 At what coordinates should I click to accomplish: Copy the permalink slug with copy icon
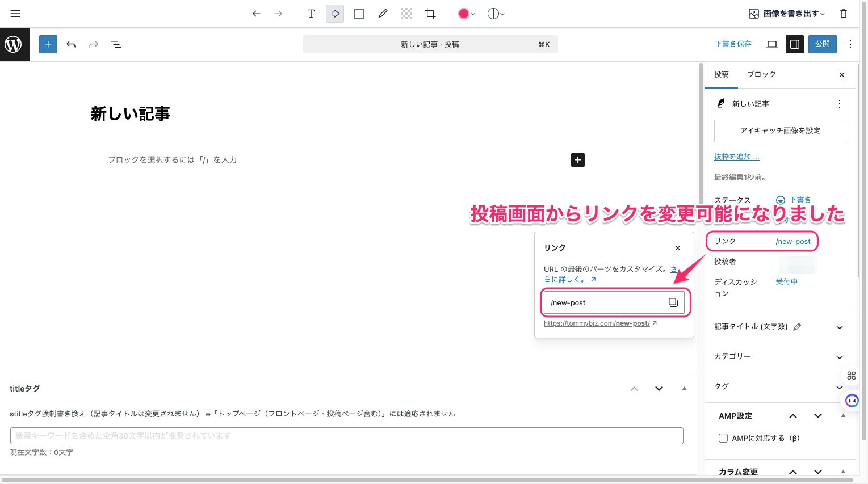tap(673, 302)
